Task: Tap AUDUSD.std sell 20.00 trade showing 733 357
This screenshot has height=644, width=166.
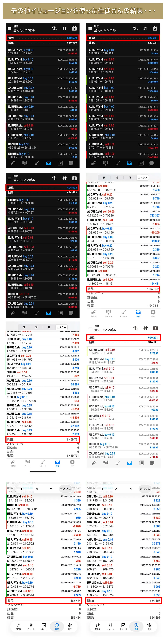Action: coord(123,214)
